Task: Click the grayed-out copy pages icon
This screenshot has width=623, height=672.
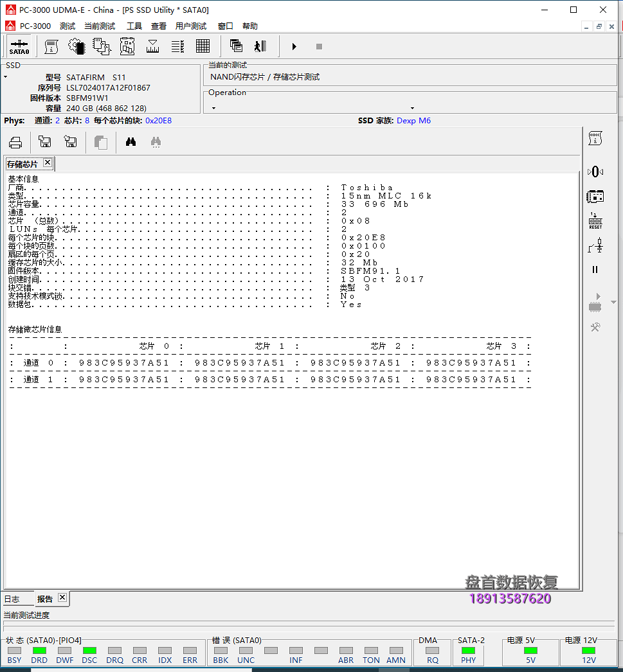Action: pos(101,142)
